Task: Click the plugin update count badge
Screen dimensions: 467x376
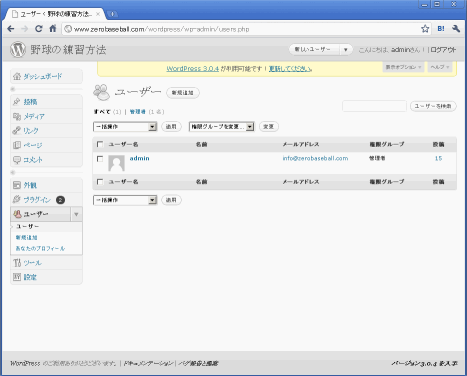Action: tap(60, 200)
